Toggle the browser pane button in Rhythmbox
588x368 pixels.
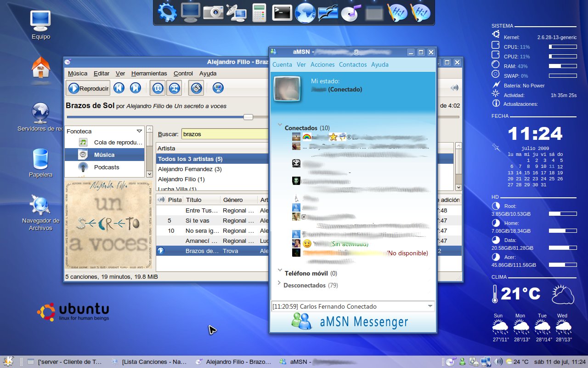coord(196,88)
